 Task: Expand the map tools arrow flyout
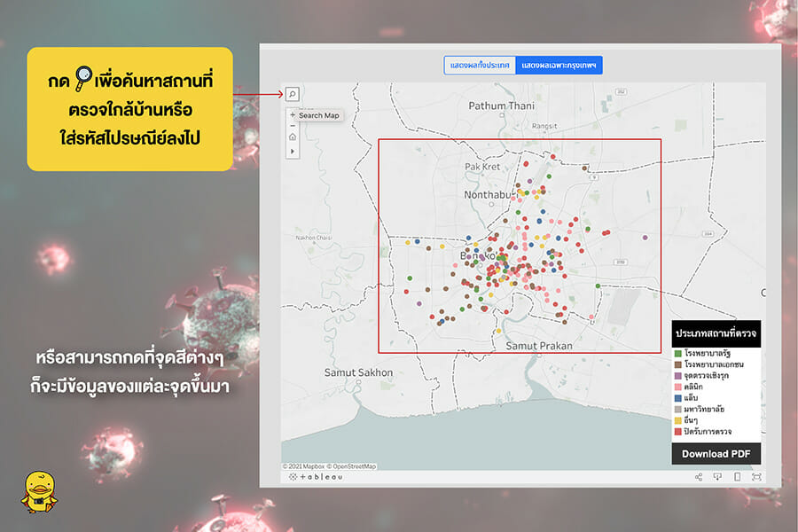(x=293, y=152)
